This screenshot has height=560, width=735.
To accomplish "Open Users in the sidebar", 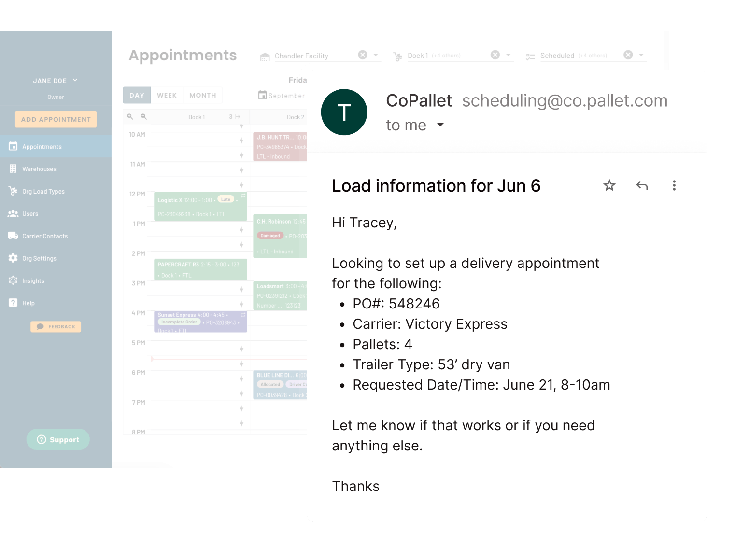I will (x=56, y=213).
